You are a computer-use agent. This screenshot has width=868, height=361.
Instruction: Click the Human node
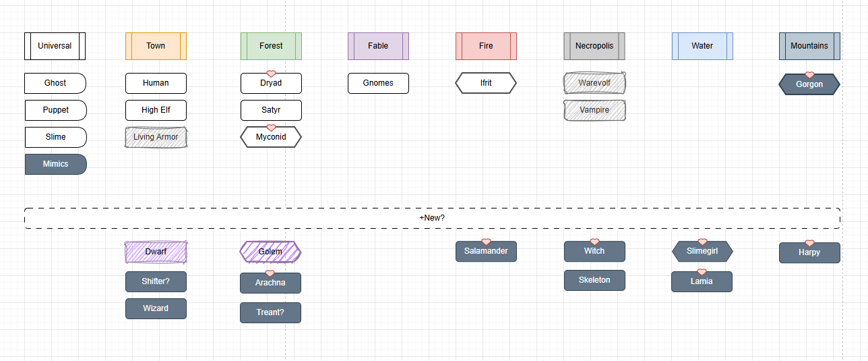(x=156, y=83)
